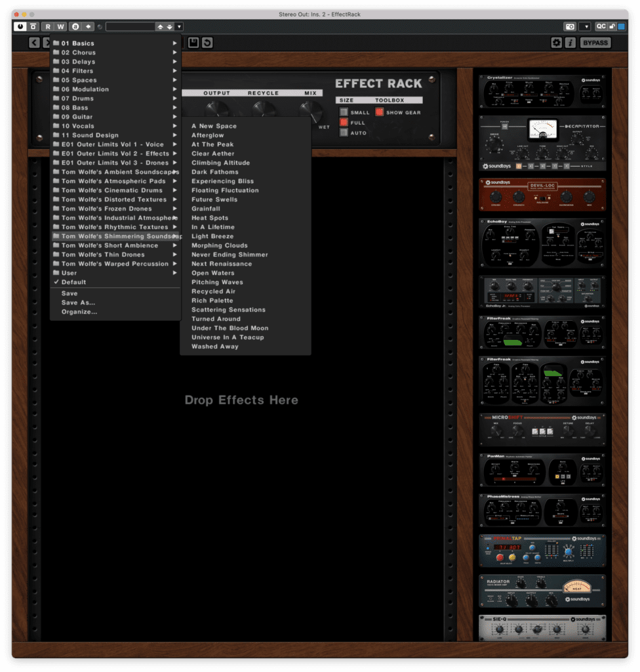
Task: Expand the 06 Modulation preset folder
Action: [x=115, y=89]
